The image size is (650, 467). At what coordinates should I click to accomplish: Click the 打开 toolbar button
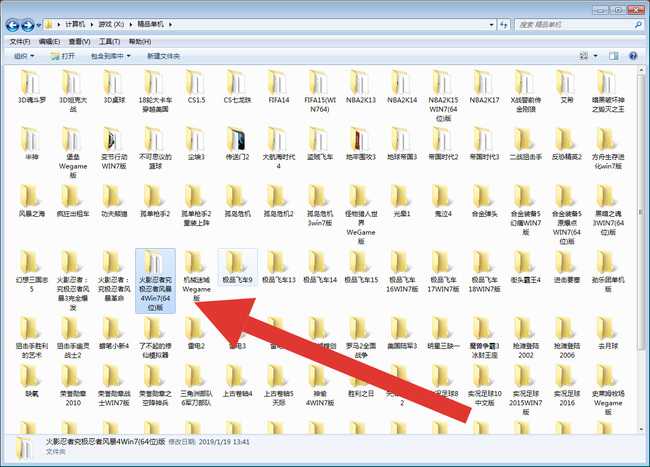pyautogui.click(x=62, y=56)
